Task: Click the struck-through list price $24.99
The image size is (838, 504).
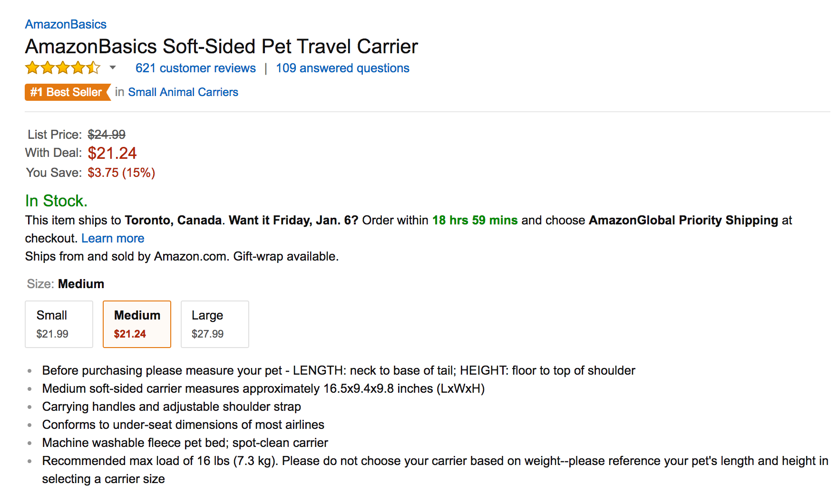Action: pos(106,135)
